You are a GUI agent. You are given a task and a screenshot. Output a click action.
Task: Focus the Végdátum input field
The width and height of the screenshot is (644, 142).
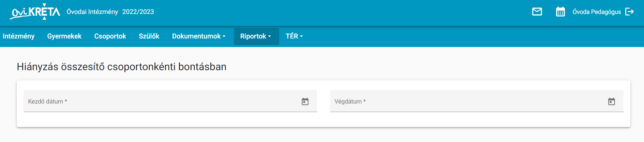coord(477,101)
